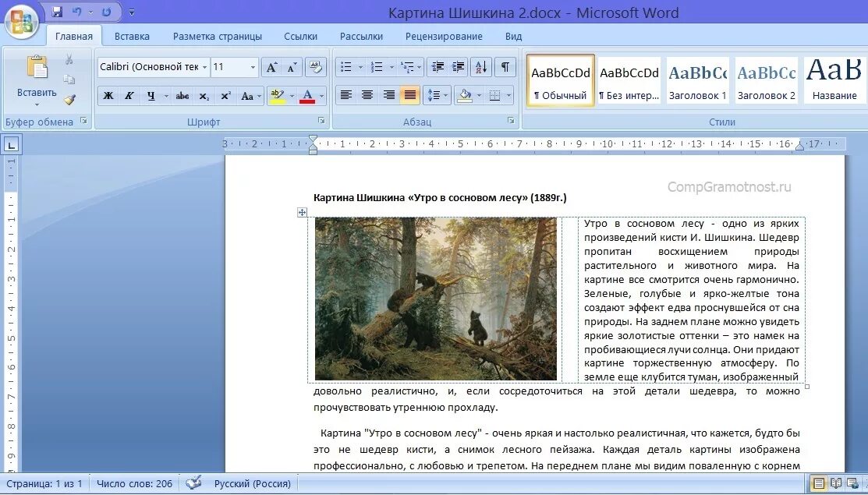Apply red font color swatch button

(307, 96)
